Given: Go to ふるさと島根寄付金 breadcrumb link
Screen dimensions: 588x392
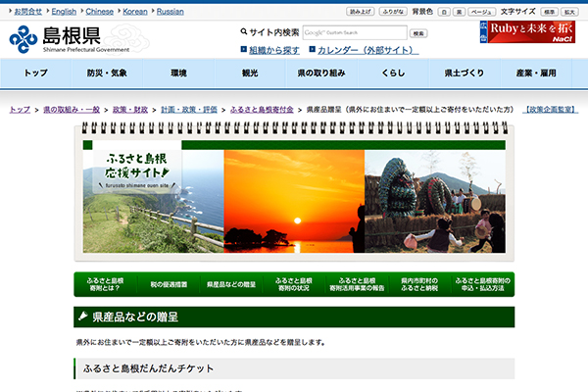Looking at the screenshot, I should [x=262, y=110].
